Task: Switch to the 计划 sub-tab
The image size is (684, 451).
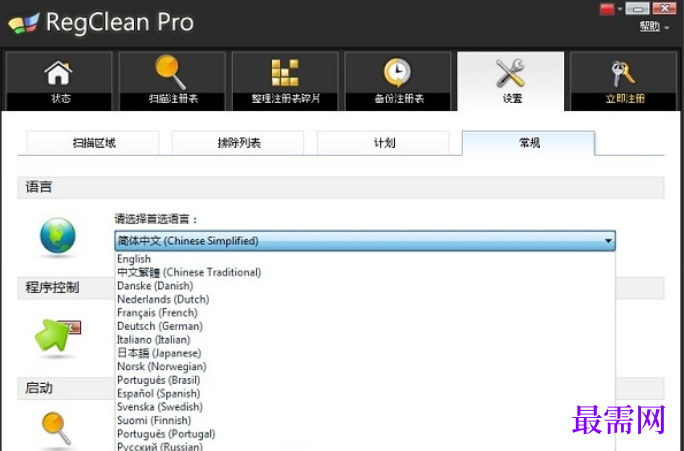Action: point(383,143)
